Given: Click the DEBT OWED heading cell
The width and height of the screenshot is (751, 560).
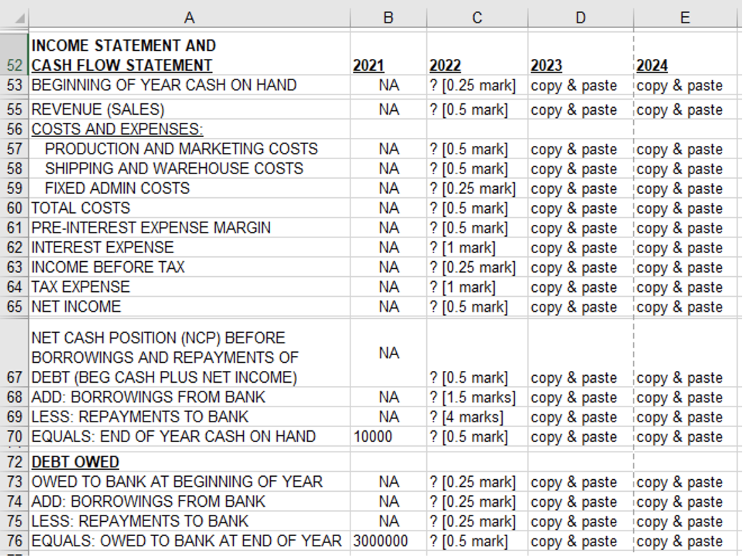Looking at the screenshot, I should (x=190, y=462).
